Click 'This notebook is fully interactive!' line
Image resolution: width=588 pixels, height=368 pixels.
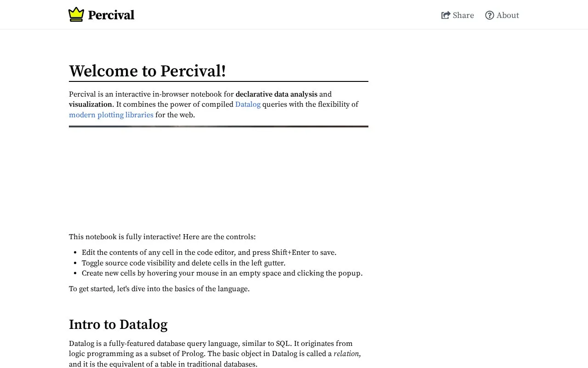click(162, 237)
